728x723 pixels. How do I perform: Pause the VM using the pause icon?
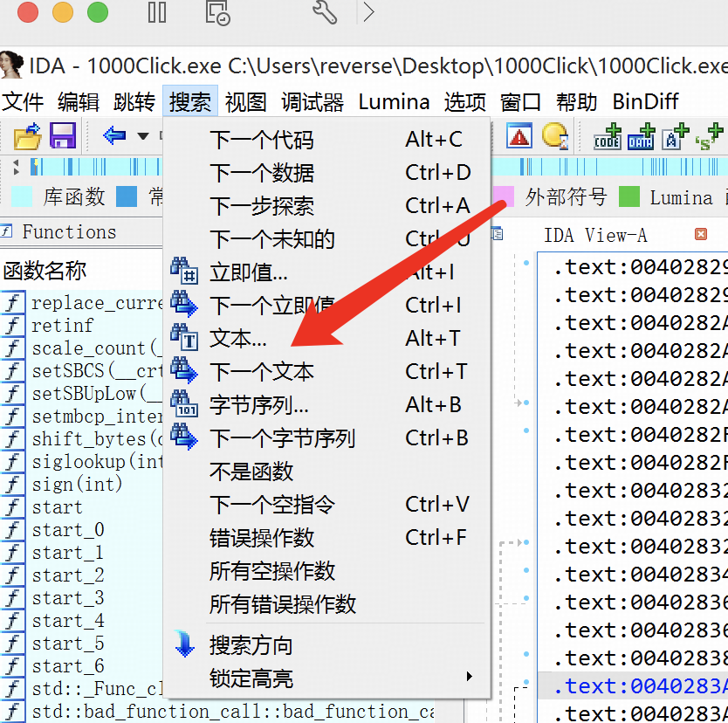point(157,12)
